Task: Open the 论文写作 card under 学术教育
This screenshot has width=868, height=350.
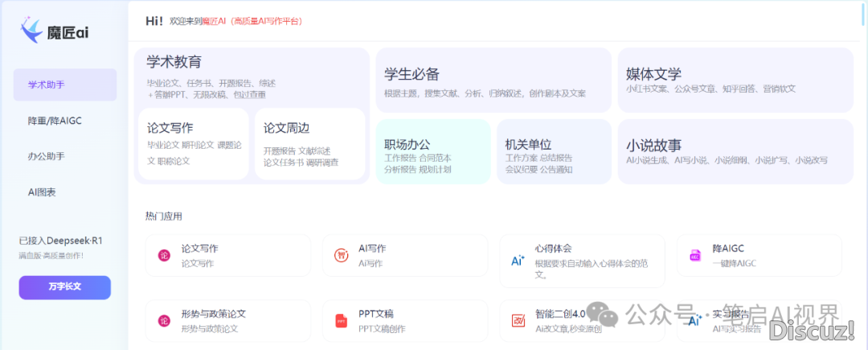Action: click(193, 143)
